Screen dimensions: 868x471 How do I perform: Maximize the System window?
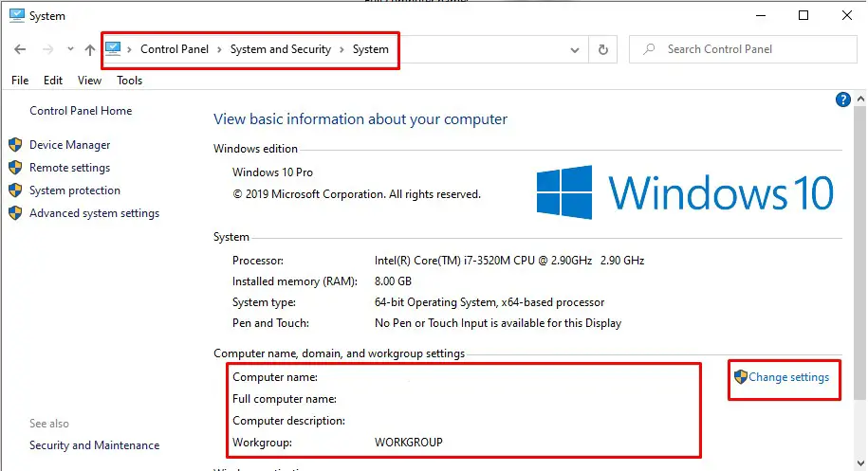pyautogui.click(x=803, y=15)
